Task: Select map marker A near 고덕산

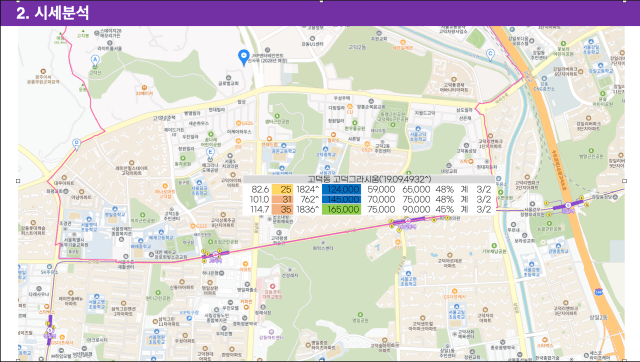Action: coord(95,60)
